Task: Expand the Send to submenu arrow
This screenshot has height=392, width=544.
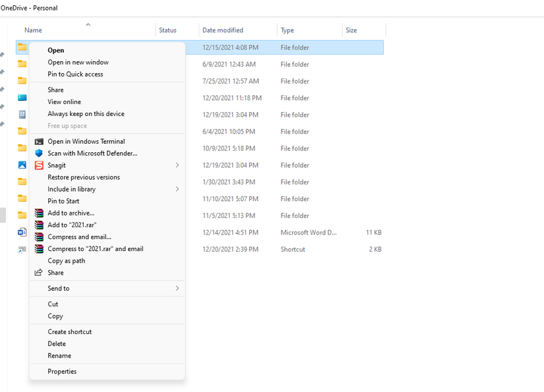Action: click(177, 289)
